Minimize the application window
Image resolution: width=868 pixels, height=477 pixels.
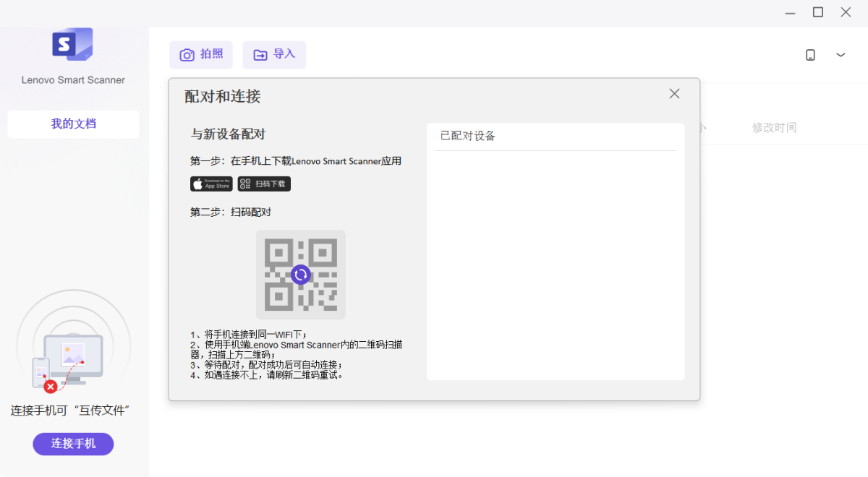(x=790, y=12)
